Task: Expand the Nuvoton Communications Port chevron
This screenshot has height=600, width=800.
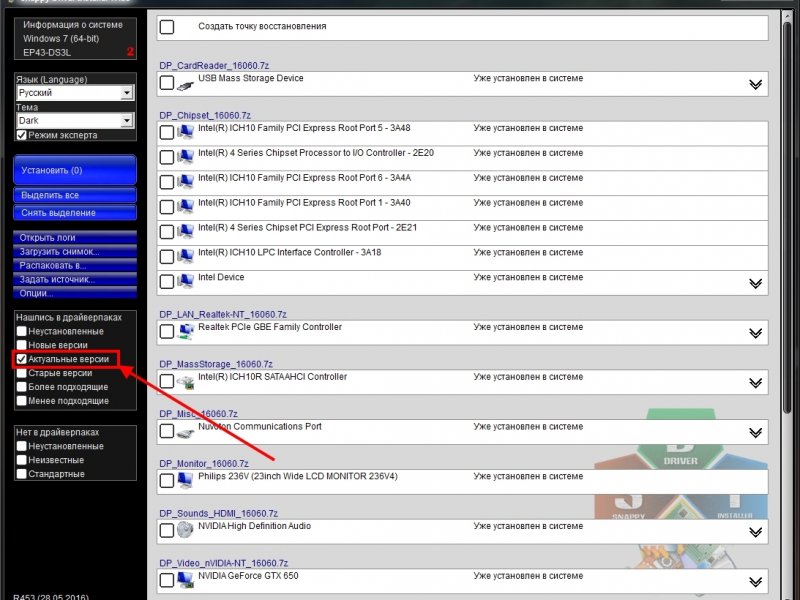Action: click(756, 433)
